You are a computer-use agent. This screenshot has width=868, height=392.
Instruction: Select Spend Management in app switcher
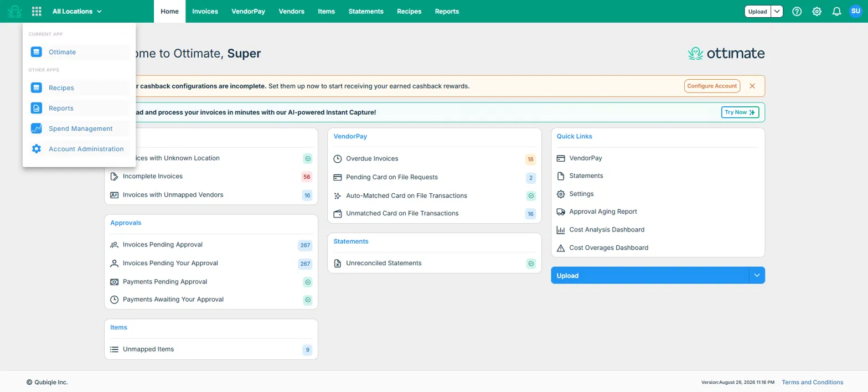(x=80, y=128)
